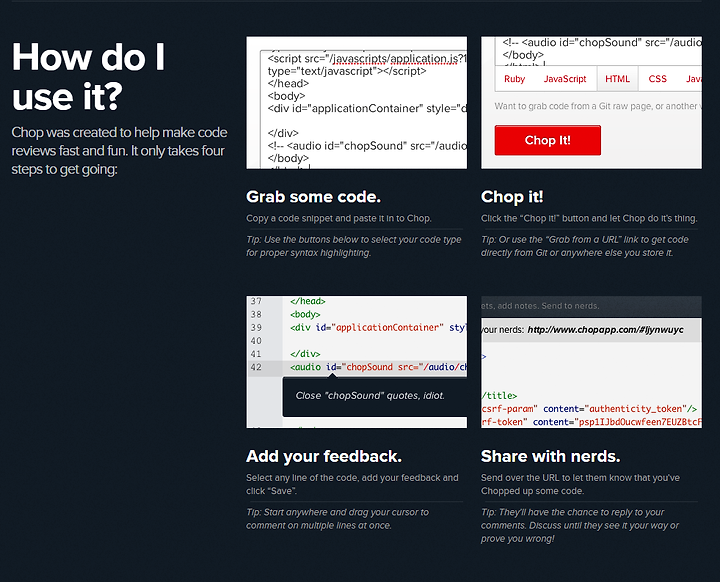Click the chopapp.com share URL
This screenshot has width=720, height=582.
pos(605,330)
